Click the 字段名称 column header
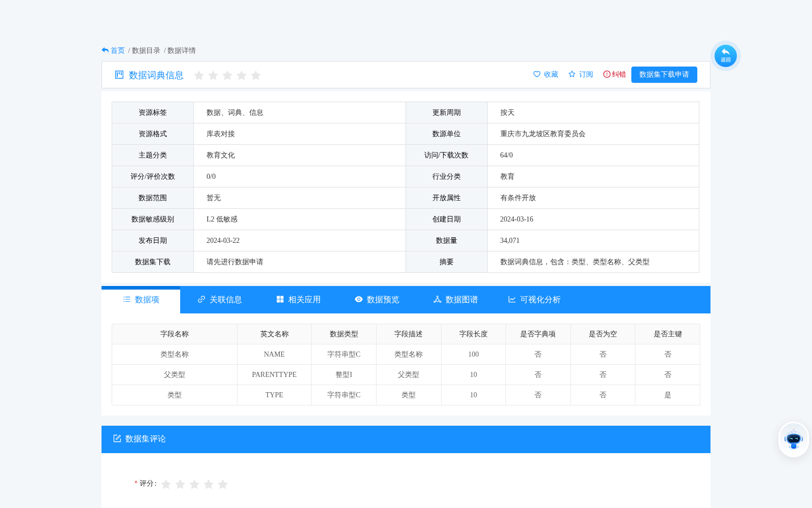This screenshot has height=508, width=812. click(x=175, y=334)
